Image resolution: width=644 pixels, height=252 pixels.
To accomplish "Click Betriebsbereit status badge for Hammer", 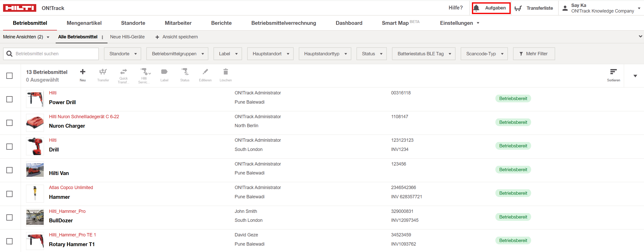I will pyautogui.click(x=513, y=193).
